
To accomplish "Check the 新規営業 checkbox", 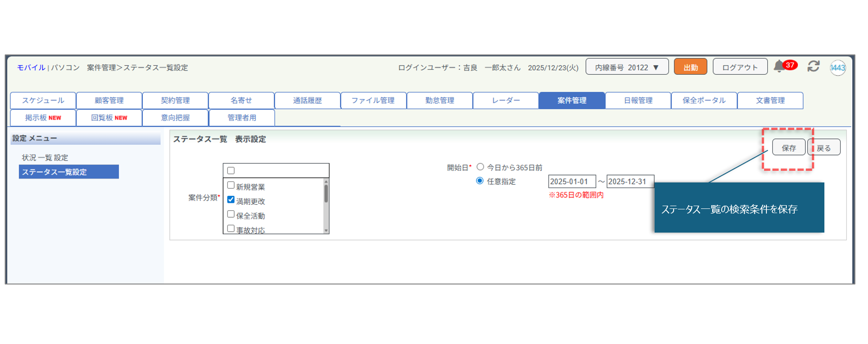I will click(231, 185).
